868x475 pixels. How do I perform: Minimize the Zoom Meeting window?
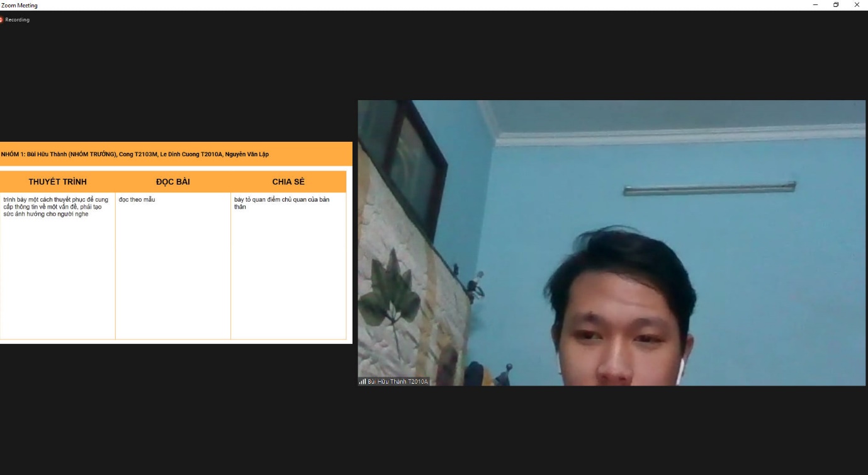click(x=816, y=5)
